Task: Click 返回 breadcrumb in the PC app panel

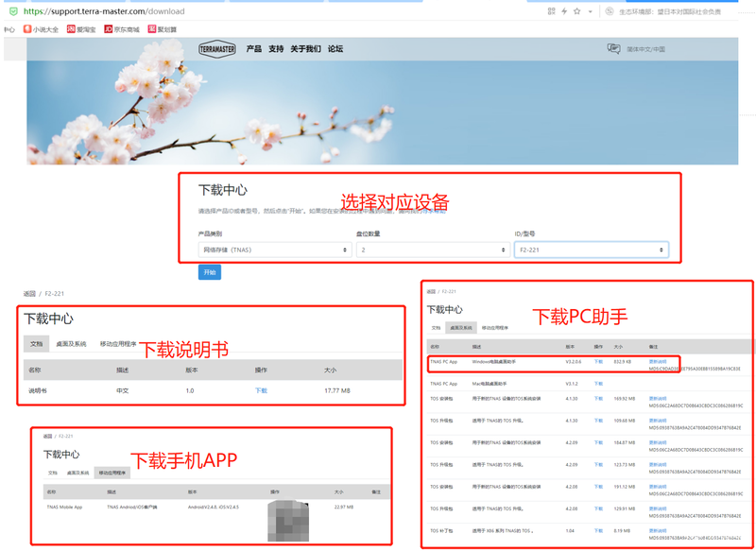Action: [x=431, y=292]
